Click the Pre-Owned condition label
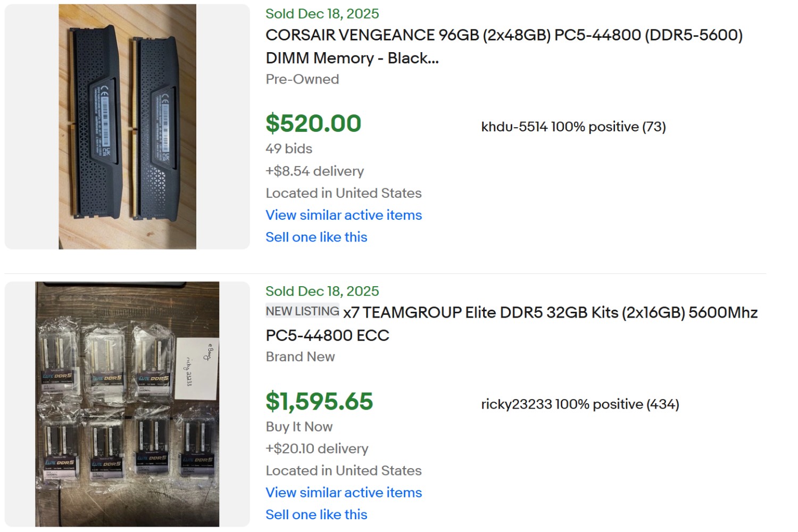Viewport: 798px width, 532px height. click(x=302, y=79)
